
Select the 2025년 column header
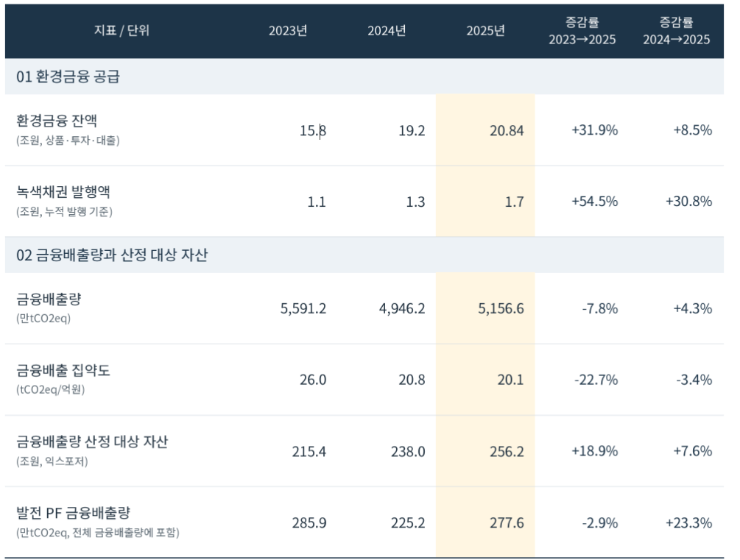pos(486,31)
